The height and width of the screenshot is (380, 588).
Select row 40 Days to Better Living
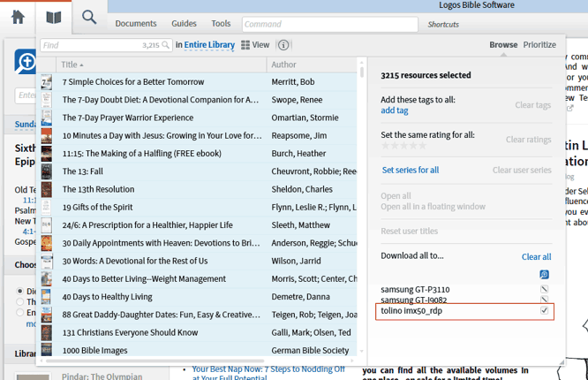(x=199, y=279)
